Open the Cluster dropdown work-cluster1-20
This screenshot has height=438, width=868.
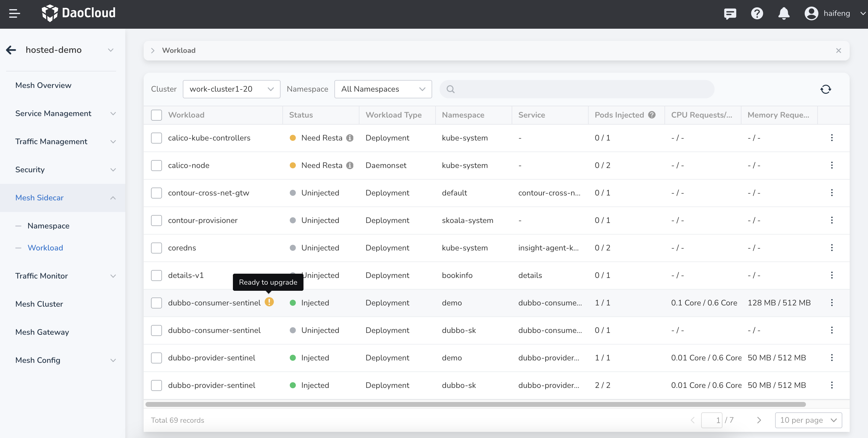click(x=231, y=89)
